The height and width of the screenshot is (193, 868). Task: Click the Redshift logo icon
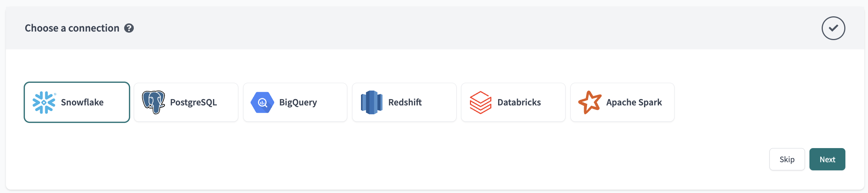371,102
